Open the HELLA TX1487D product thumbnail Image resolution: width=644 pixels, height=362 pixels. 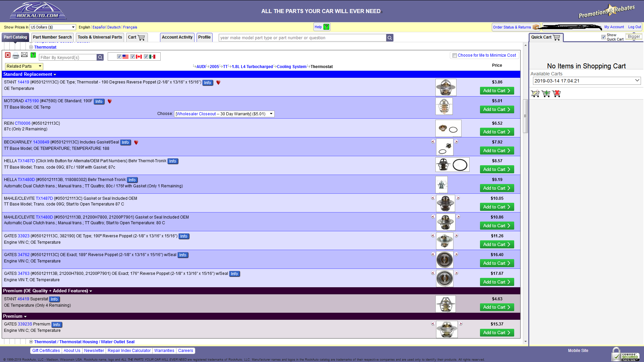[452, 165]
